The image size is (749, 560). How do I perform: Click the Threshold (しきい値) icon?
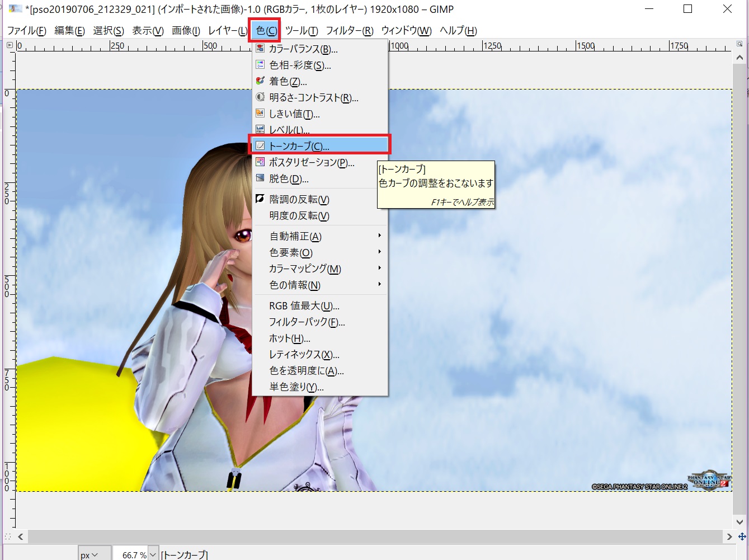260,114
